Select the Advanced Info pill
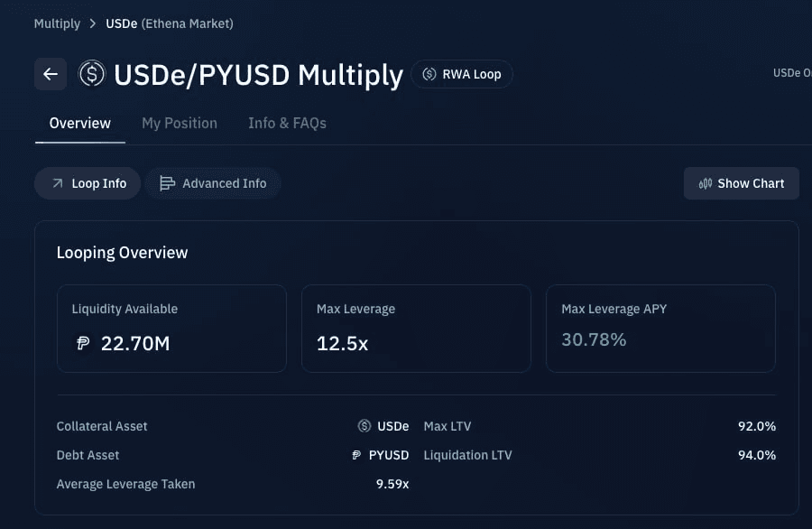Viewport: 812px width, 529px height. pyautogui.click(x=213, y=183)
